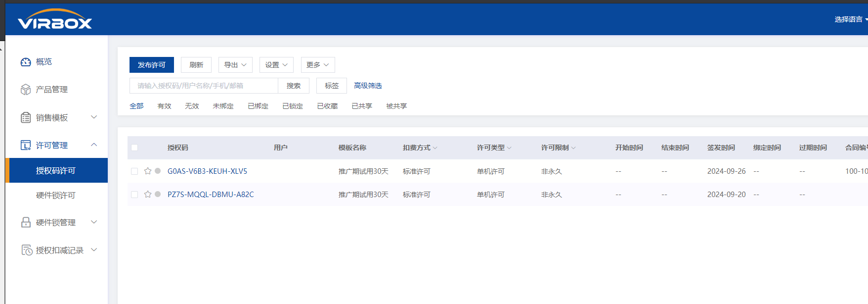
Task: Open the 许可限制 column filter
Action: [573, 148]
